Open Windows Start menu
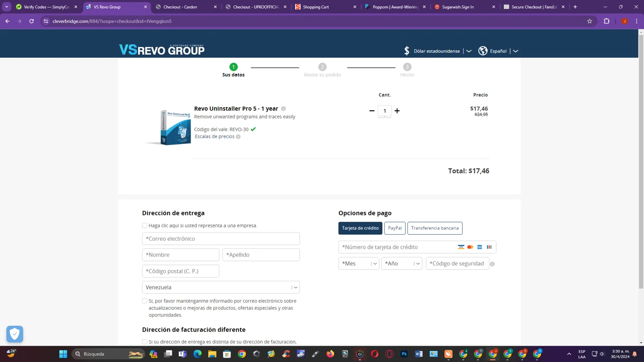Screen dimensions: 644x362 pos(63,354)
